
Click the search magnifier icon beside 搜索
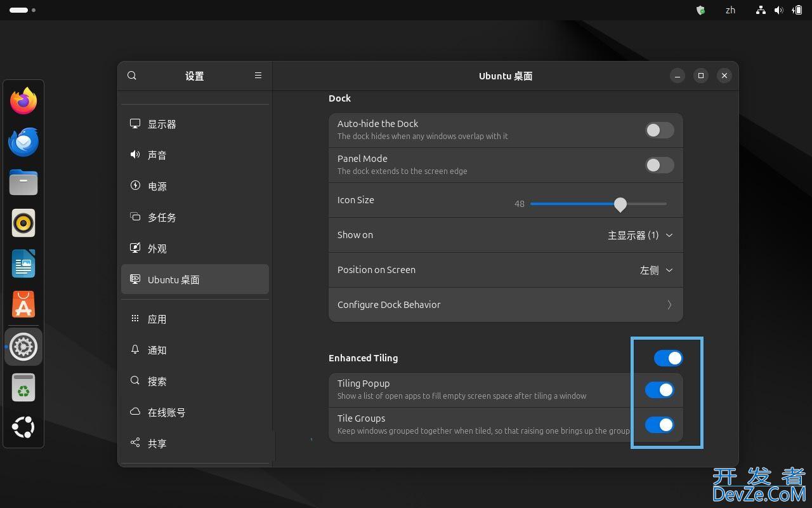(x=135, y=380)
